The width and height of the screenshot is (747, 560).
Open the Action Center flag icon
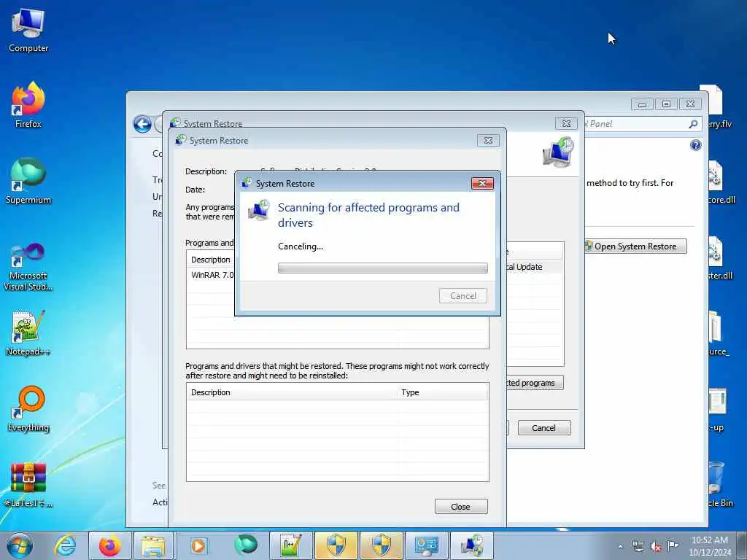coord(673,545)
